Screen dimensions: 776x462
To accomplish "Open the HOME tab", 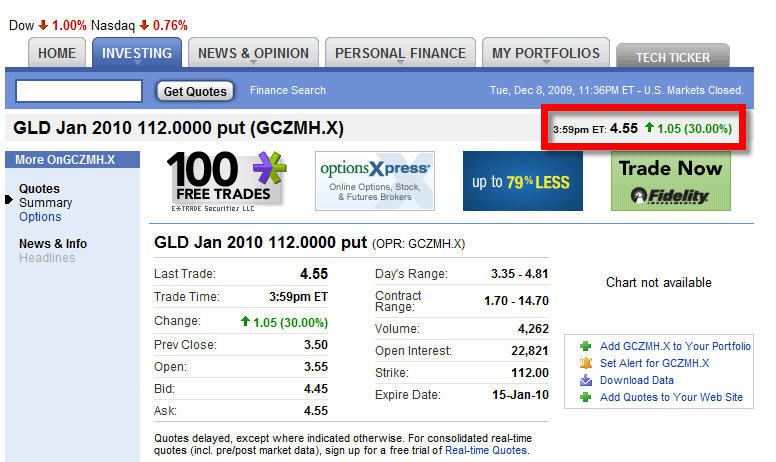I will [x=57, y=53].
